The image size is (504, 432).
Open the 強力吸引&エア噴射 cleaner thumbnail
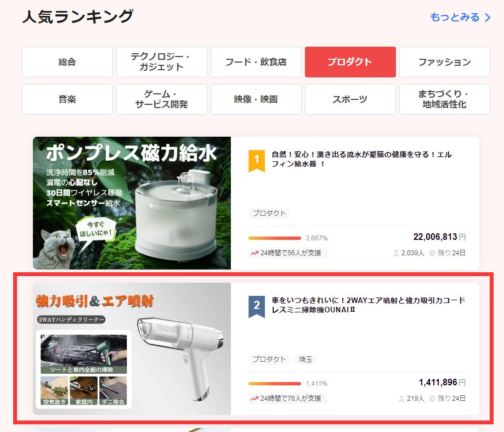(x=132, y=349)
